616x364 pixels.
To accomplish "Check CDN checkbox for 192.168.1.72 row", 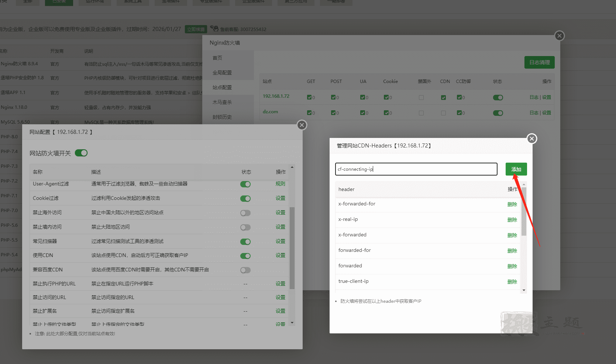I will pyautogui.click(x=443, y=97).
